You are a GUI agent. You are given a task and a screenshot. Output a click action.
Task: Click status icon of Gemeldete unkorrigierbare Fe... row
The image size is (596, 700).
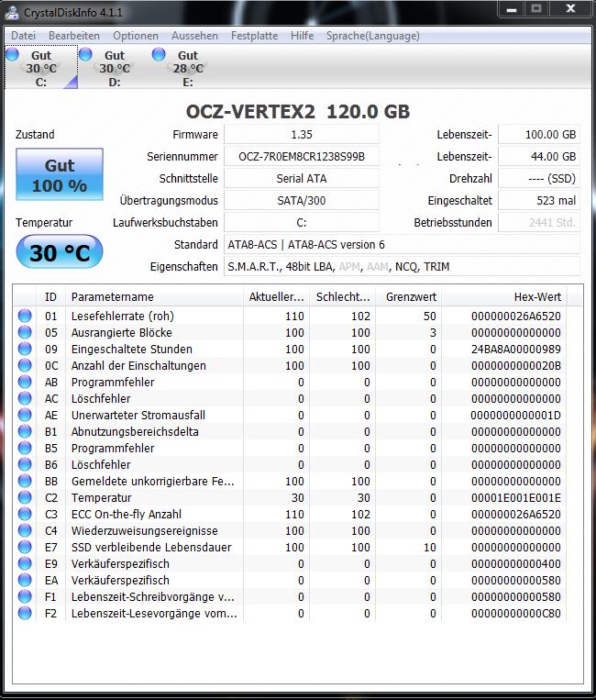[25, 481]
